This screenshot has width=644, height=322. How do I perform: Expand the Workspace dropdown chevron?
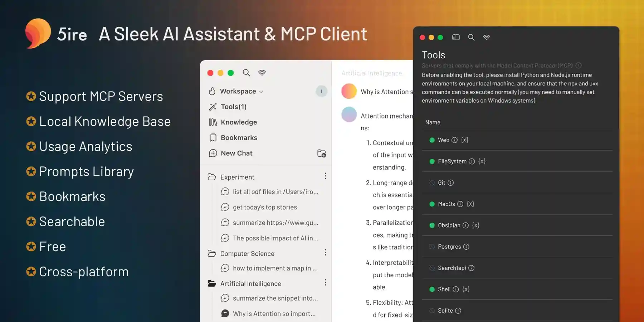(261, 92)
